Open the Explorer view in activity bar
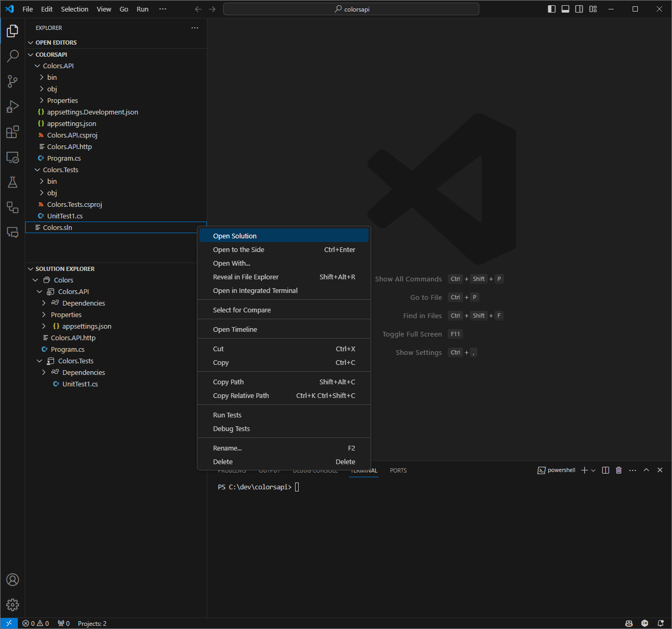Viewport: 672px width, 629px height. coord(13,31)
